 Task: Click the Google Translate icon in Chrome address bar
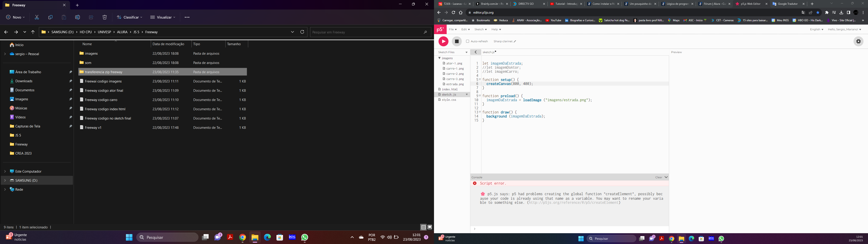(803, 12)
